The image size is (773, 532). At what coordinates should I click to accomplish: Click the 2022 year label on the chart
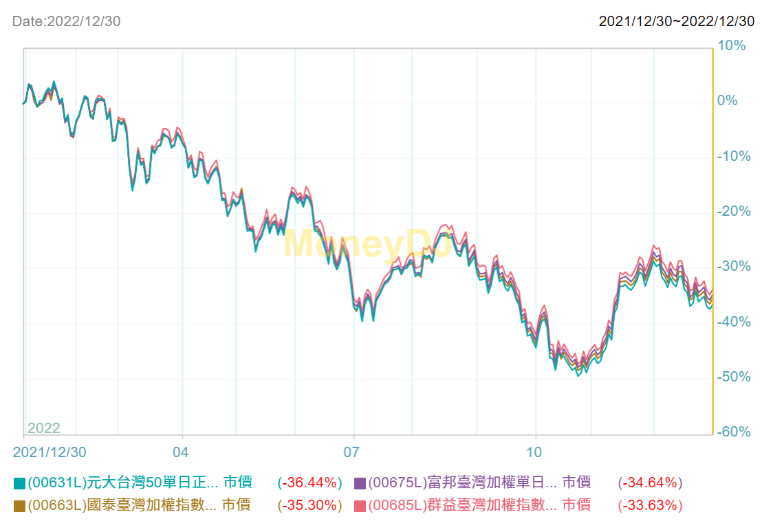pyautogui.click(x=44, y=428)
